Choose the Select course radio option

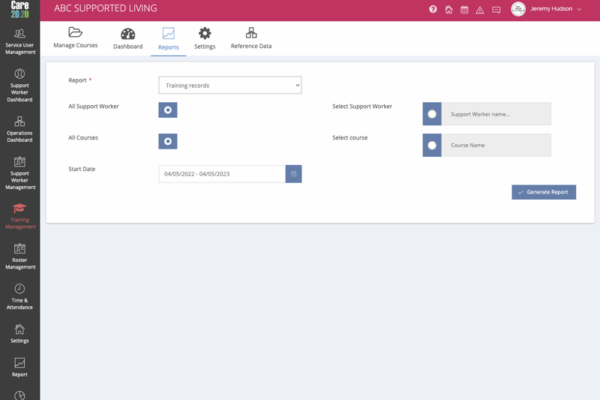click(432, 146)
